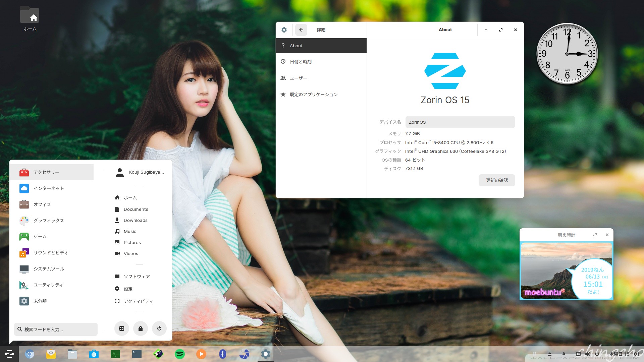Select ユーザー in the sidebar
This screenshot has height=362, width=644.
[321, 78]
